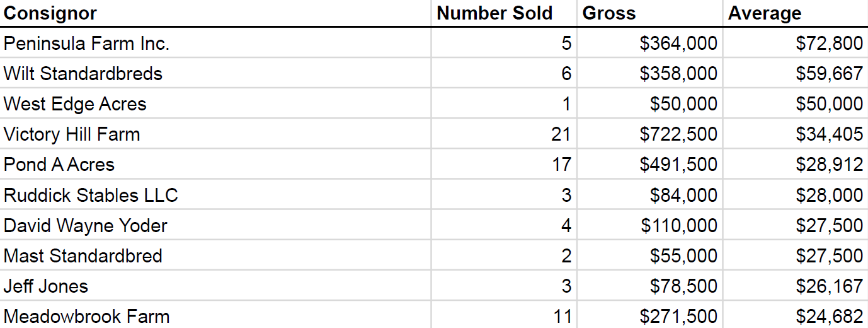Screen dimensions: 868x328
Task: Click the David Wayne Yoder cell
Action: [215, 225]
